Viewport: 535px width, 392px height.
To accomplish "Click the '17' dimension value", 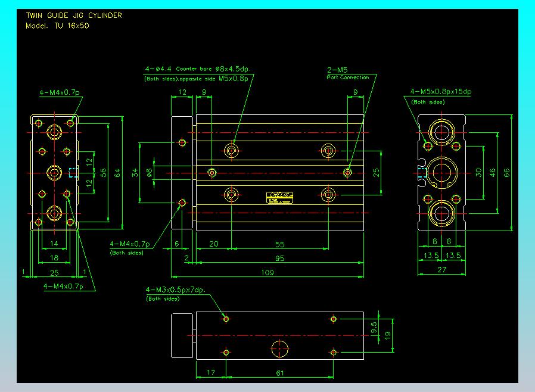I will pyautogui.click(x=211, y=372).
